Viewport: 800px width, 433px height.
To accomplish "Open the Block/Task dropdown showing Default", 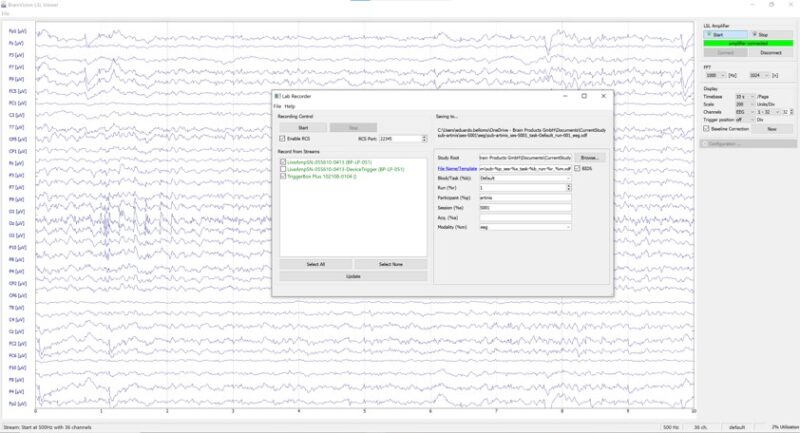I will [x=525, y=179].
